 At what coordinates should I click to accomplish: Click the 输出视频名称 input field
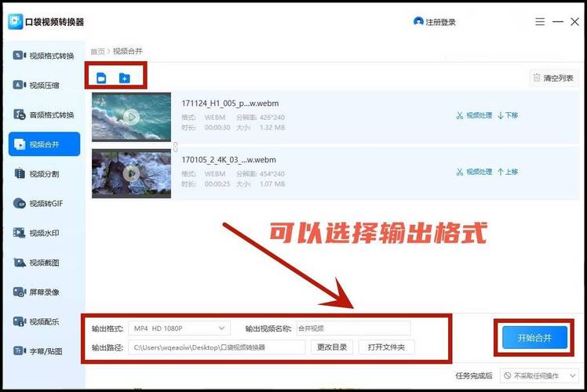[353, 328]
